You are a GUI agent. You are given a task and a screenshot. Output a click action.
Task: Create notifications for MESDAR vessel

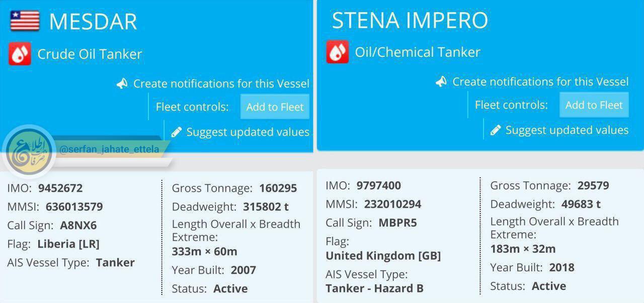pos(221,84)
